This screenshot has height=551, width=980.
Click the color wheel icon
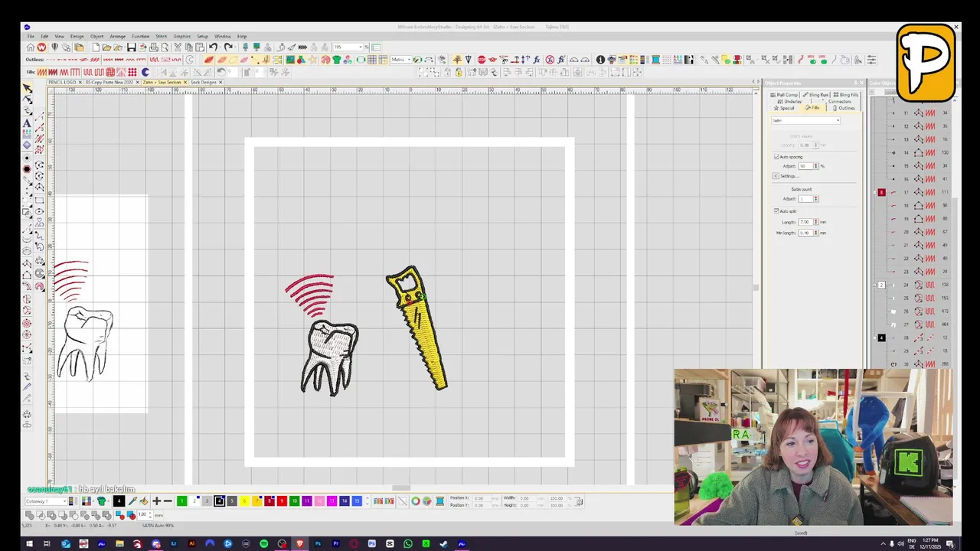416,501
